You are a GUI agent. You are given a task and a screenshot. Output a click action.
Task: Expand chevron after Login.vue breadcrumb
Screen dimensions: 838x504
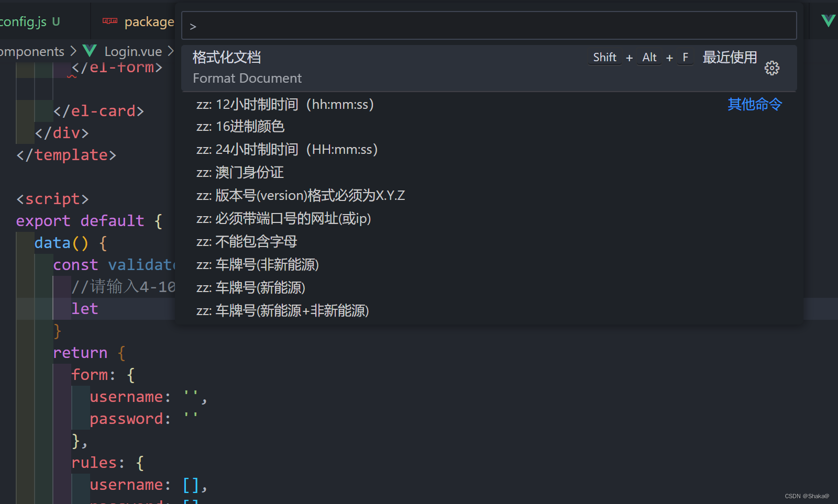pyautogui.click(x=170, y=51)
